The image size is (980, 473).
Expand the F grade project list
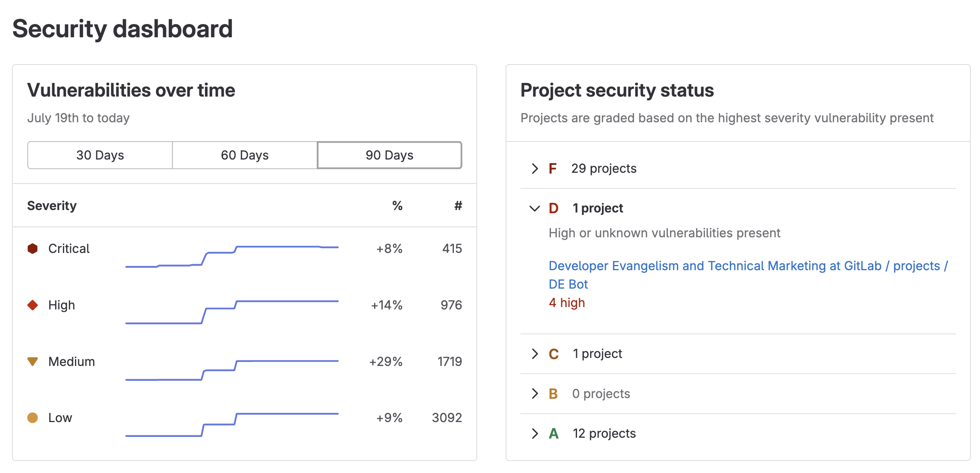coord(534,169)
